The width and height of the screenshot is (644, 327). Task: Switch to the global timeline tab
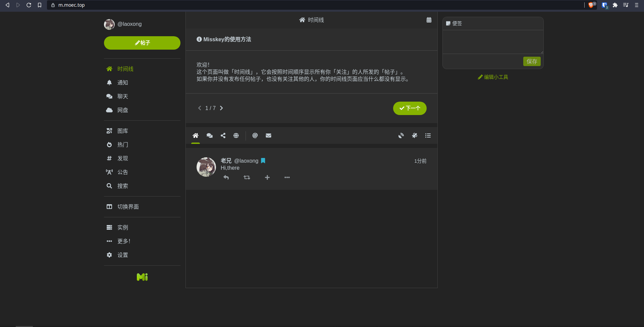point(236,135)
